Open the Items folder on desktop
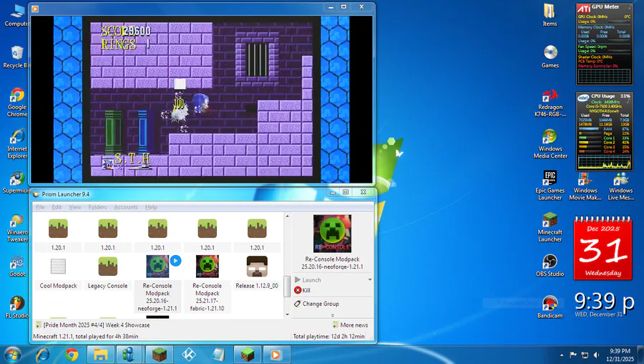The width and height of the screenshot is (644, 364). pyautogui.click(x=550, y=15)
